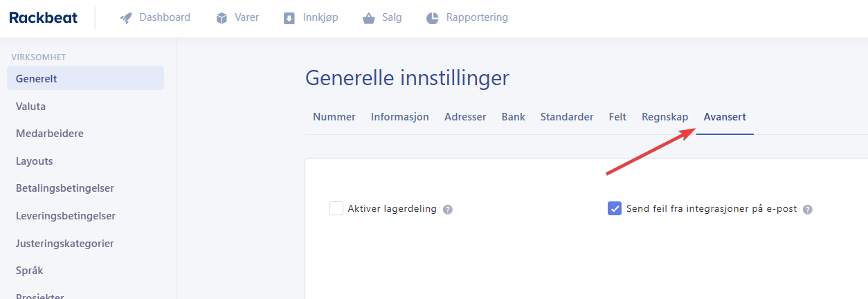Go to Medarbeidere in the sidebar
Image resolution: width=868 pixels, height=299 pixels.
tap(50, 134)
